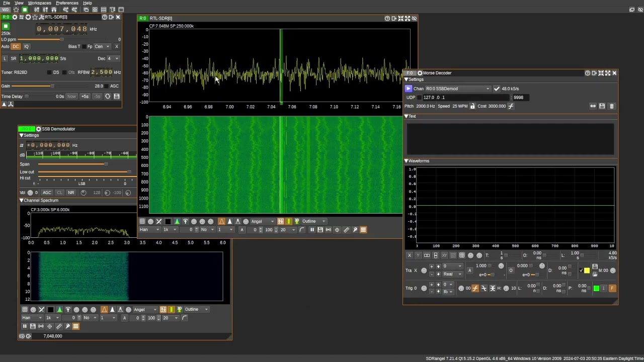Open SSB Demodulator settings gear icon
This screenshot has height=362, width=644.
click(x=38, y=129)
